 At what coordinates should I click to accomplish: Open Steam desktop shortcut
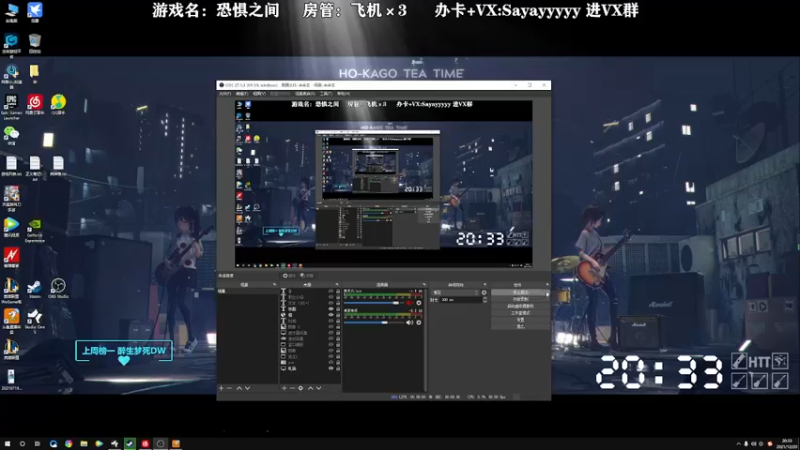35,287
